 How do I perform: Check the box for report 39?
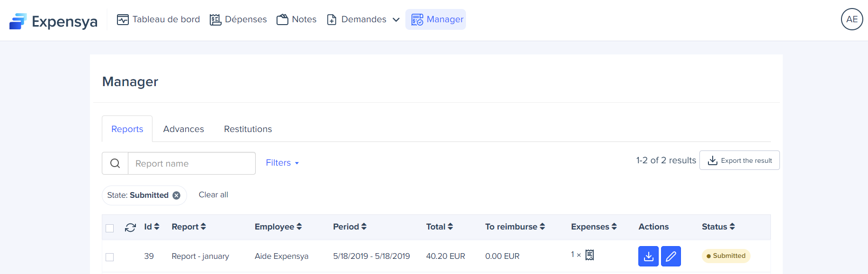(110, 257)
